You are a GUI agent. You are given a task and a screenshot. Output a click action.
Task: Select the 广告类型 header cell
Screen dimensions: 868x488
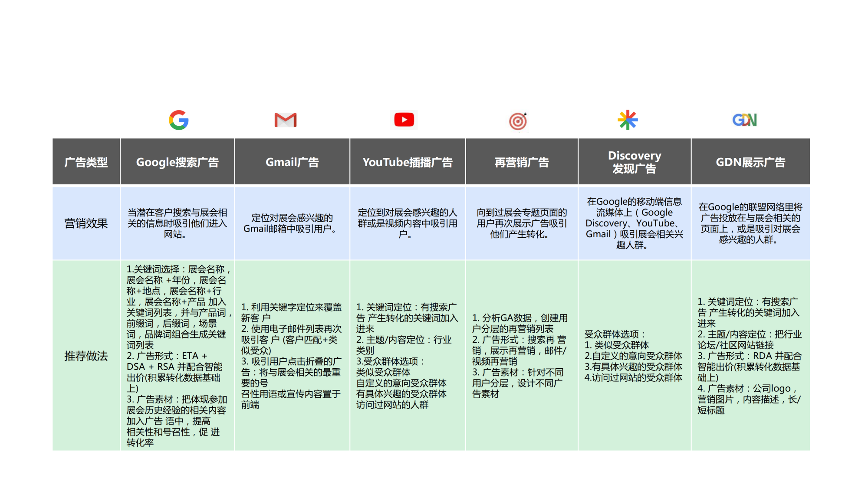pyautogui.click(x=86, y=162)
